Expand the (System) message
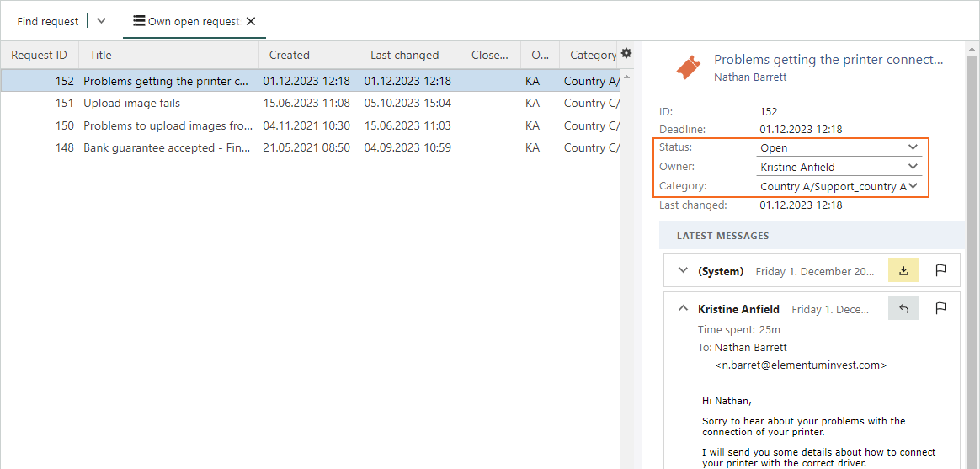 pos(683,271)
